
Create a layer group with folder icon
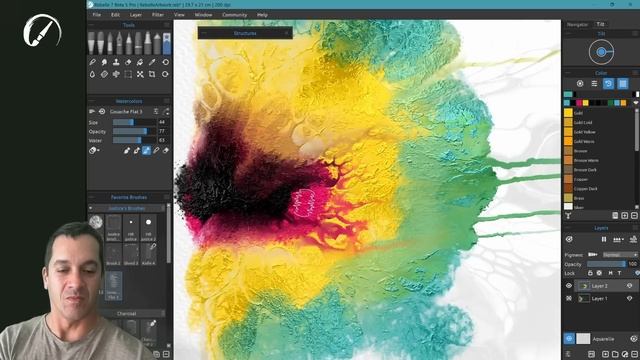[615, 354]
